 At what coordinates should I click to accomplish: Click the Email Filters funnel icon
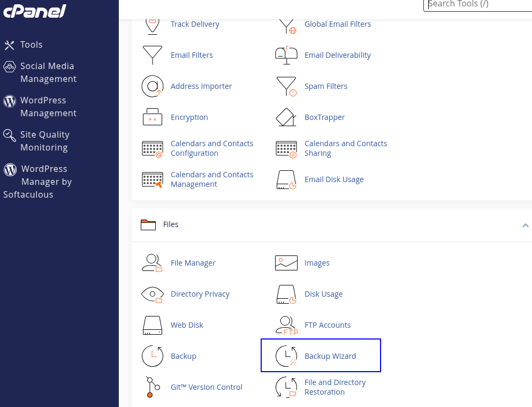click(153, 55)
